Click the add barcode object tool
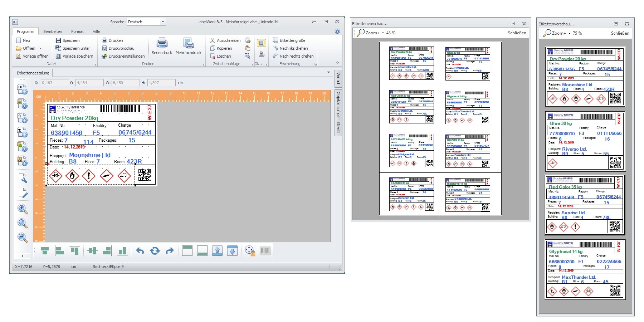 click(x=22, y=89)
